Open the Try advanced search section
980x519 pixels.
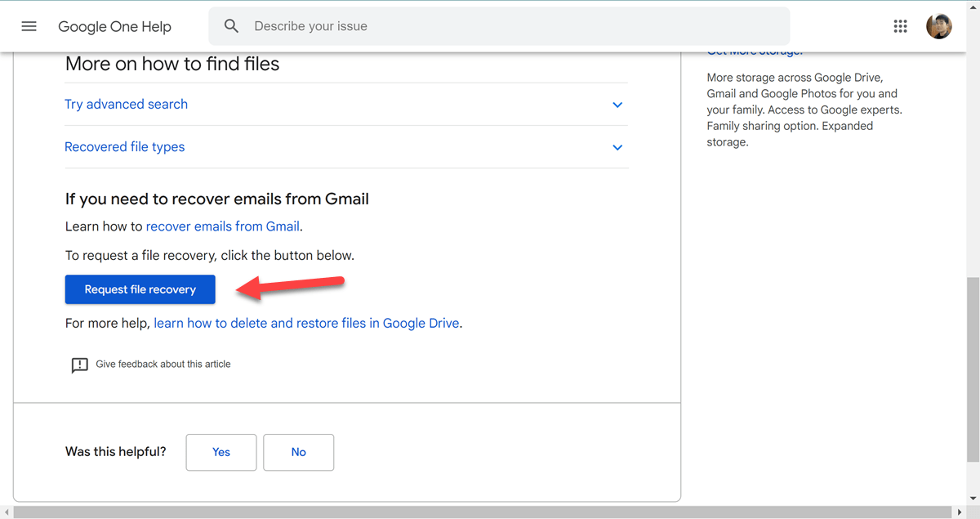[127, 105]
